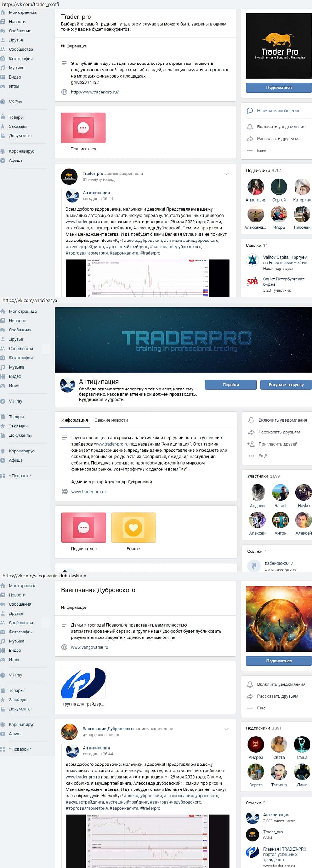Click the globe icon next to http://www.trader-pro.ru/

pos(64,92)
